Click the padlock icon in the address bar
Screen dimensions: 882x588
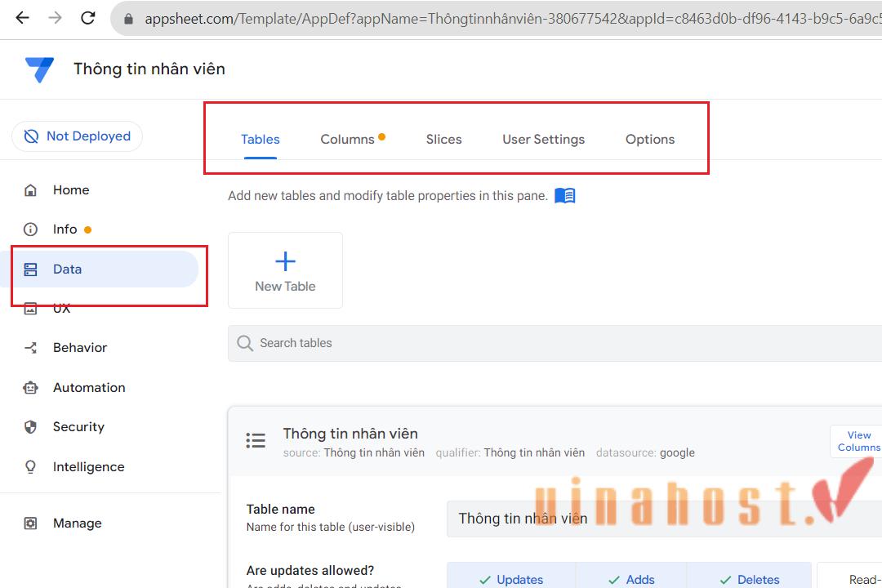point(128,19)
